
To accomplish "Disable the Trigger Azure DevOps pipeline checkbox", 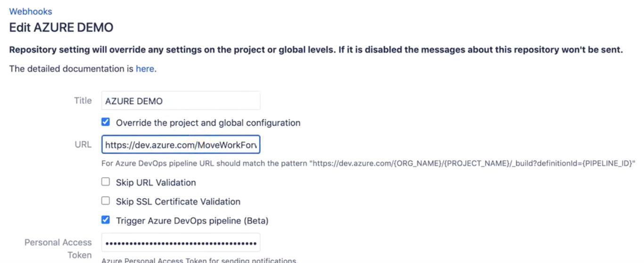I will pos(106,220).
